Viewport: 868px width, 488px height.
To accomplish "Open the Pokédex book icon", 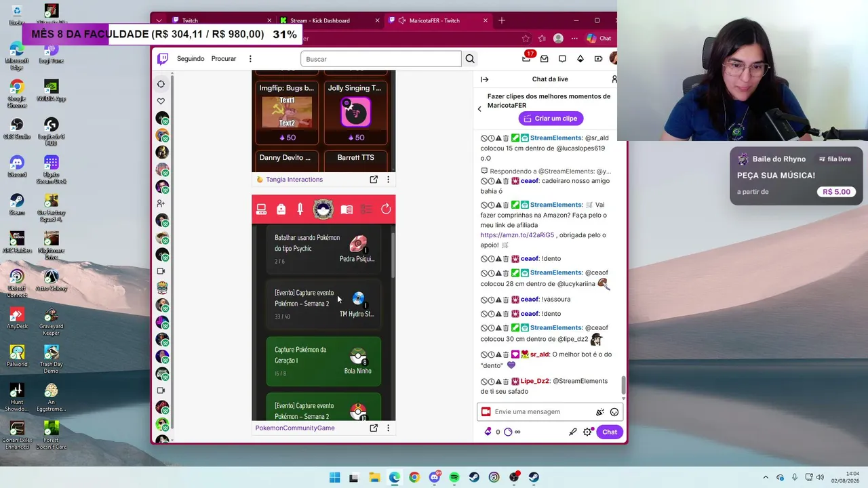I will pyautogui.click(x=347, y=209).
